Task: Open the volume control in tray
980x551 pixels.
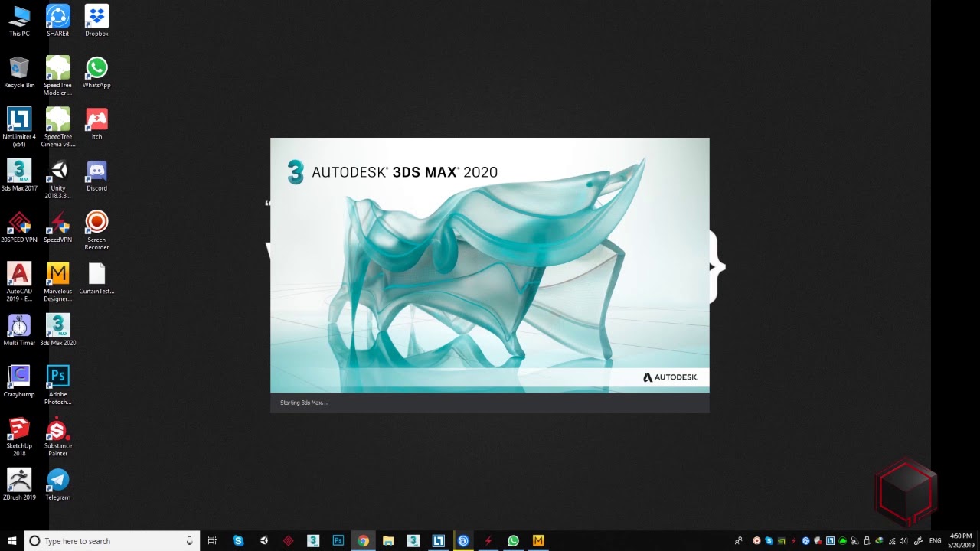Action: (x=903, y=541)
